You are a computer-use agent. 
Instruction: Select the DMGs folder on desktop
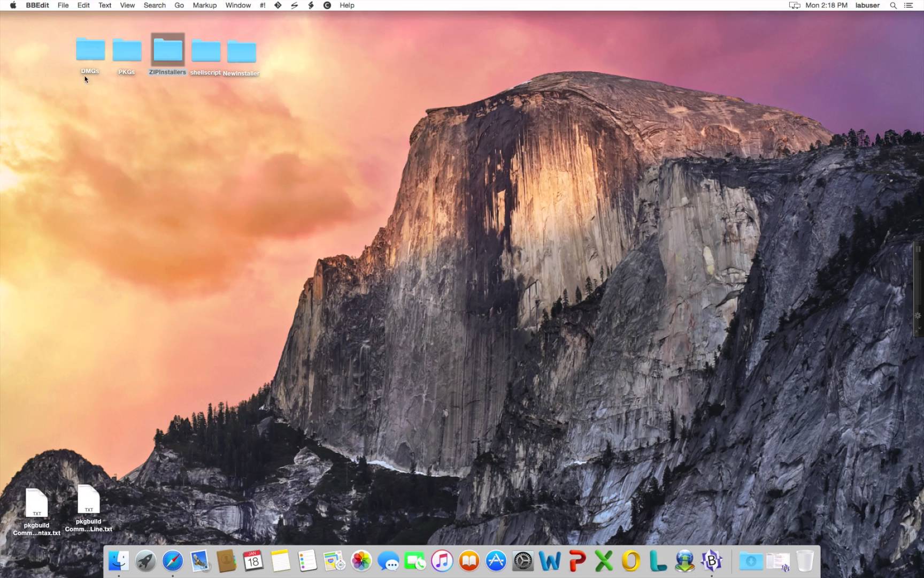coord(90,55)
